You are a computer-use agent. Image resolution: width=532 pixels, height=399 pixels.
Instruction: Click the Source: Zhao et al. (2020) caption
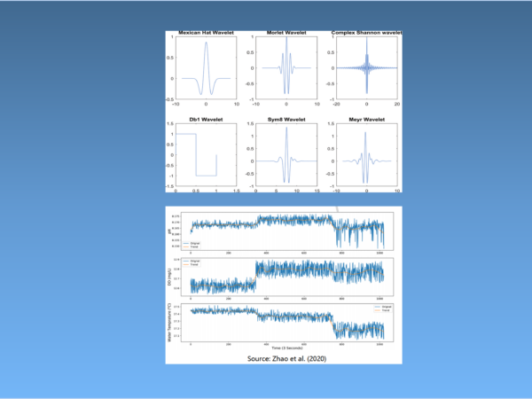(285, 364)
